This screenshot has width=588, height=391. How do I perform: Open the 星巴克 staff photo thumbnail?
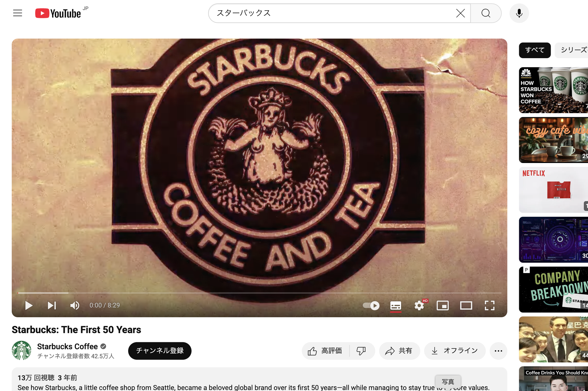(x=553, y=339)
